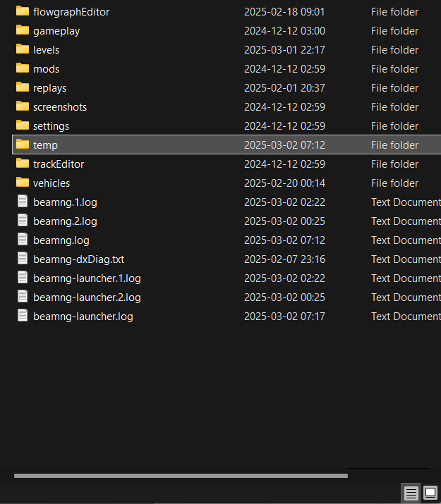The height and width of the screenshot is (504, 441).
Task: Select the temp folder name
Action: pyautogui.click(x=45, y=145)
